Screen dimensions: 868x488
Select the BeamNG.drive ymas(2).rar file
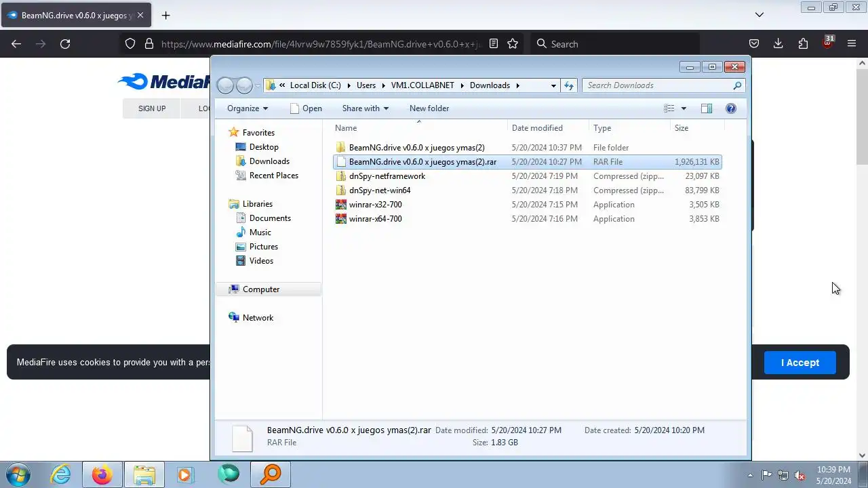(527, 162)
